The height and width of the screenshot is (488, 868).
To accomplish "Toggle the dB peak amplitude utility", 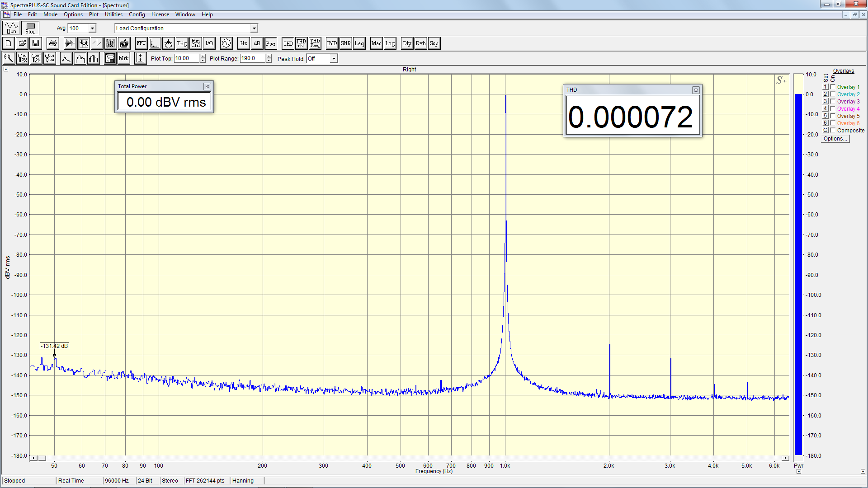I will click(x=257, y=43).
